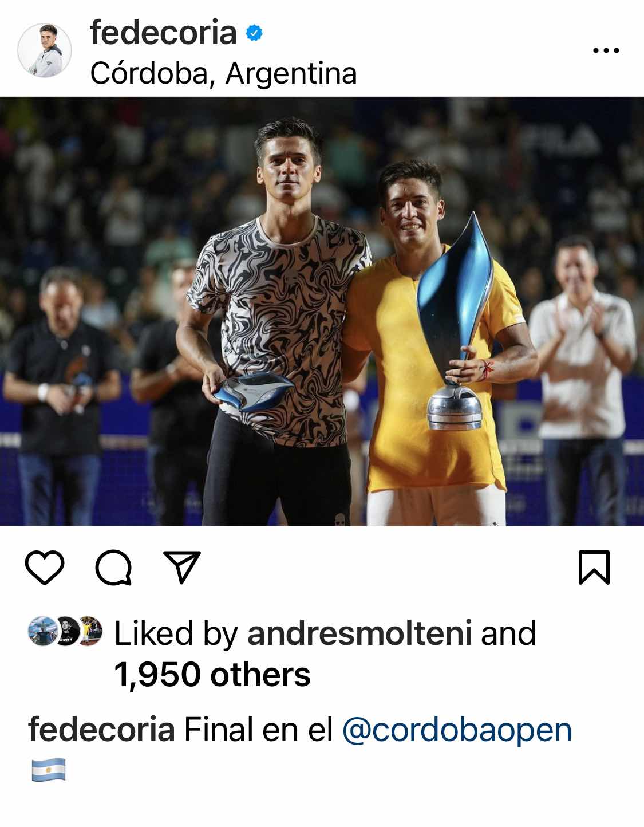Open the three-dot more options menu
The image size is (644, 827).
[606, 50]
